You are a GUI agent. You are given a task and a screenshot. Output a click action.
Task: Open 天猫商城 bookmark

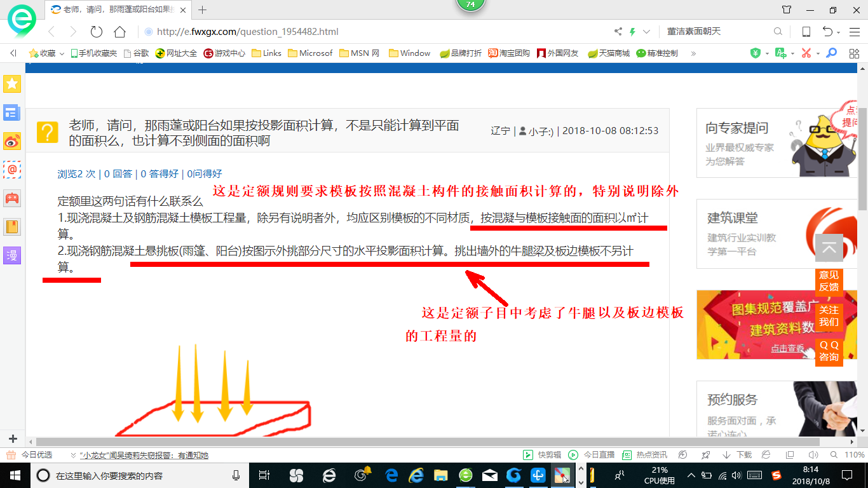point(609,53)
